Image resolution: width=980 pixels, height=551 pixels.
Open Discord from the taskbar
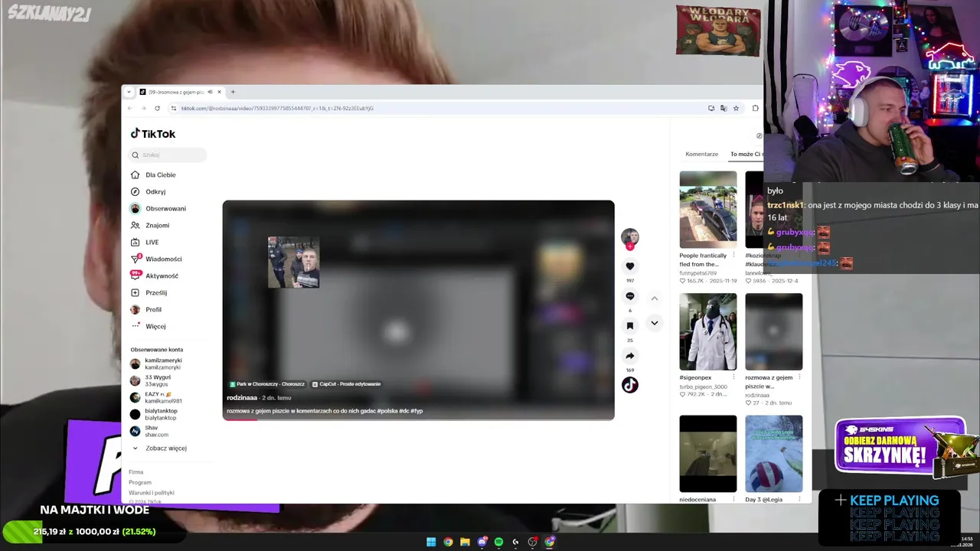482,542
